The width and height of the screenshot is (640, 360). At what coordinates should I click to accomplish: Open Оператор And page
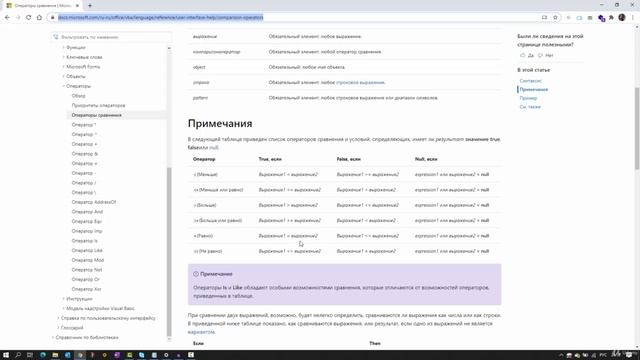(x=87, y=212)
